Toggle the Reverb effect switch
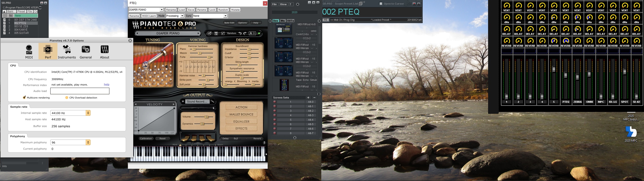 click(257, 138)
